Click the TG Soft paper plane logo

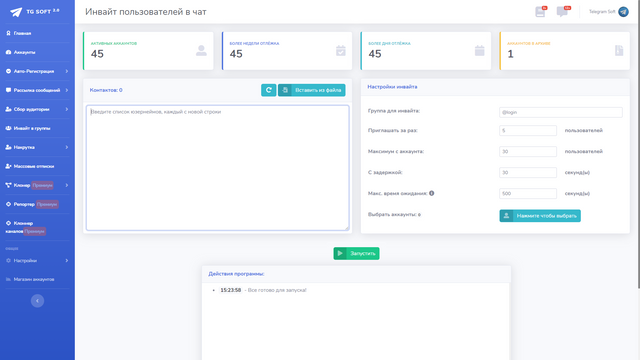[16, 12]
